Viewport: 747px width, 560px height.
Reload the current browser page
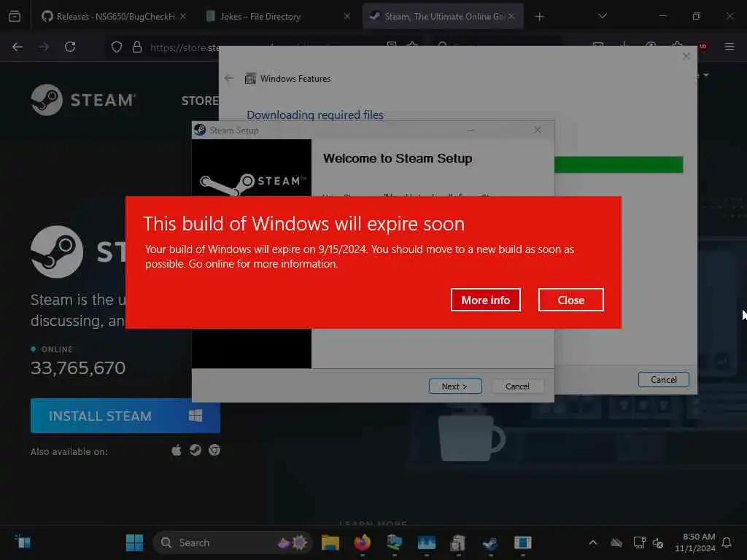(x=70, y=47)
